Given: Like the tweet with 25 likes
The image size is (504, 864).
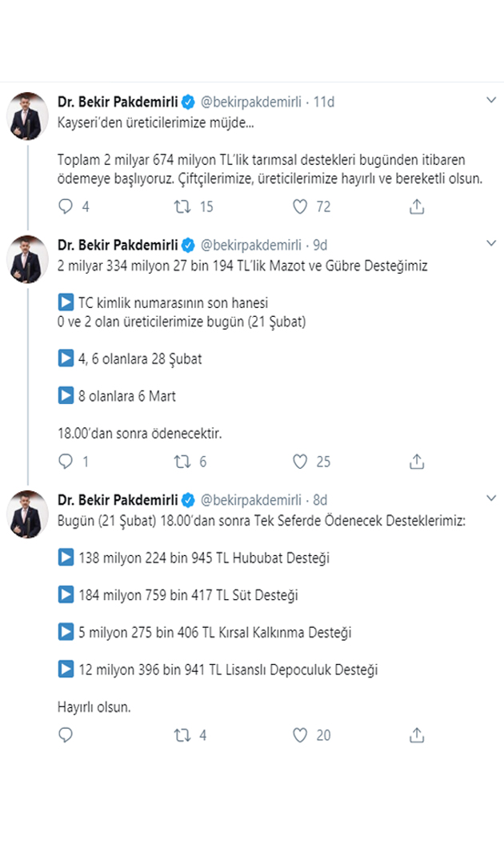Looking at the screenshot, I should tap(300, 462).
